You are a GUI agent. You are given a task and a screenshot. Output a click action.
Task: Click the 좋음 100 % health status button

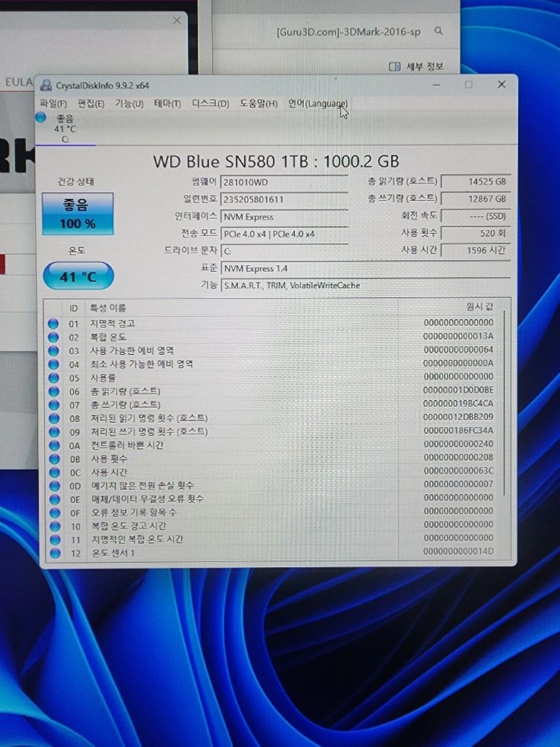point(78,214)
